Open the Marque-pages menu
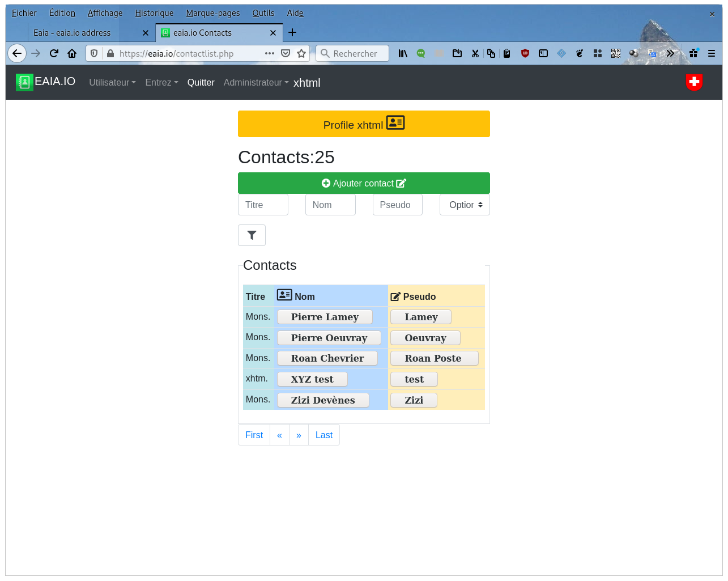Viewport: 728px width, 581px height. point(212,13)
